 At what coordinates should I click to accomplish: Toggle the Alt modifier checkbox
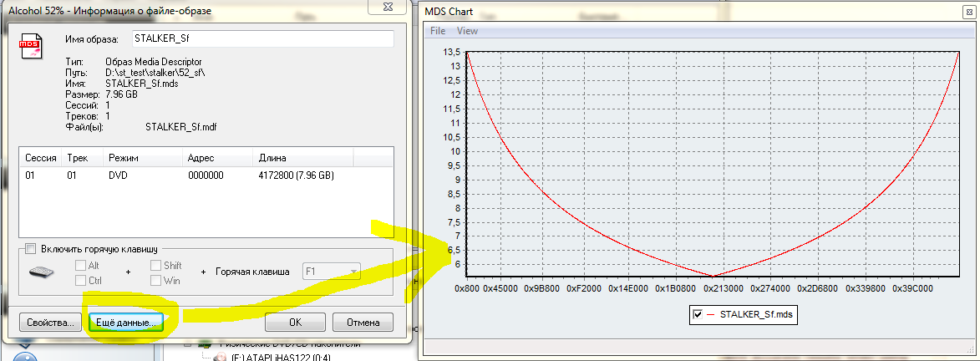pyautogui.click(x=80, y=265)
